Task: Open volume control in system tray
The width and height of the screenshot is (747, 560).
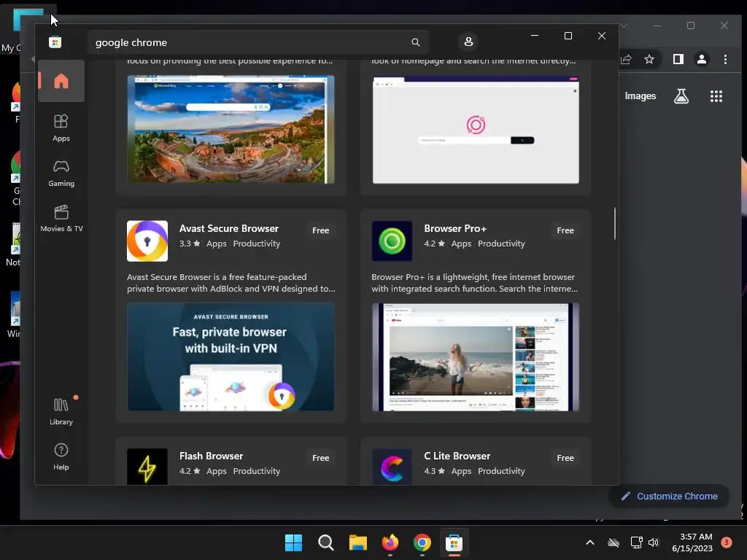Action: pos(654,542)
